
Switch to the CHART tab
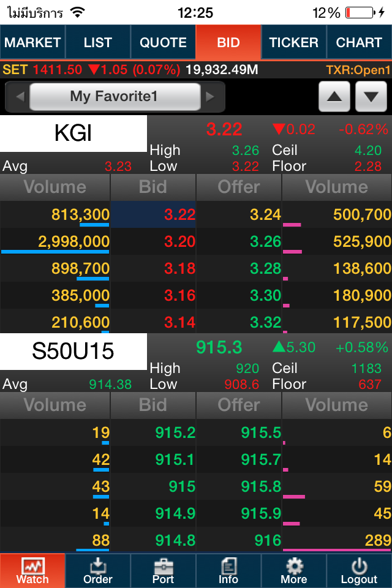click(360, 42)
